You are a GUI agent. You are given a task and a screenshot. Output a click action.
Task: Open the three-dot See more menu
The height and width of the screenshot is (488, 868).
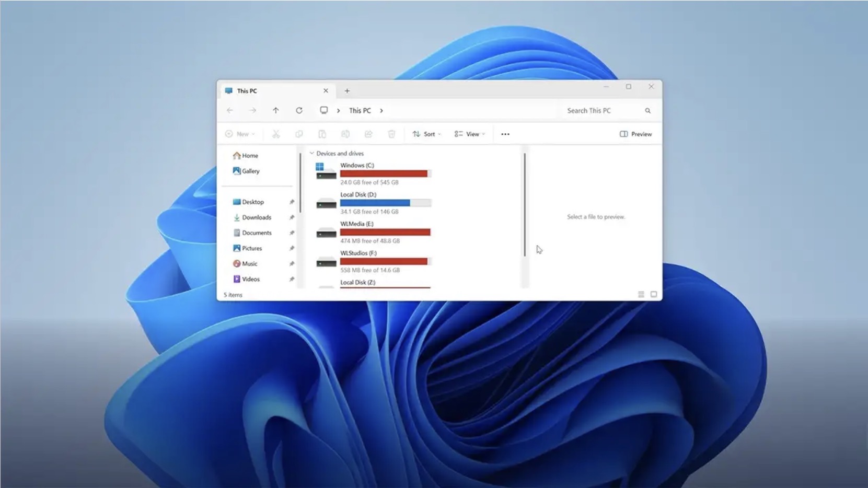click(505, 134)
